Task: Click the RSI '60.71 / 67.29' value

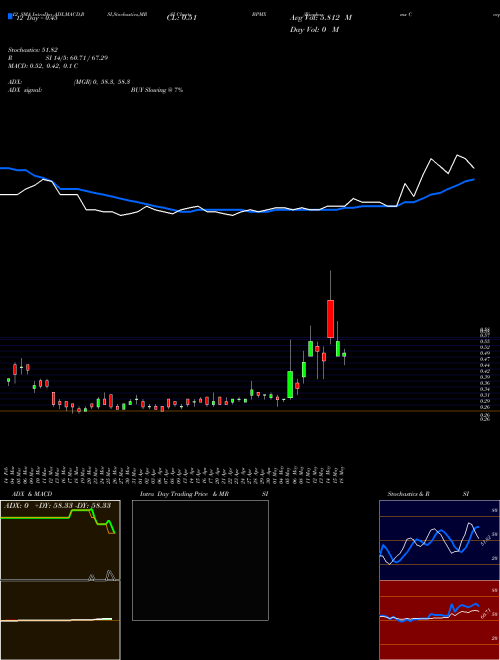Action: point(90,58)
